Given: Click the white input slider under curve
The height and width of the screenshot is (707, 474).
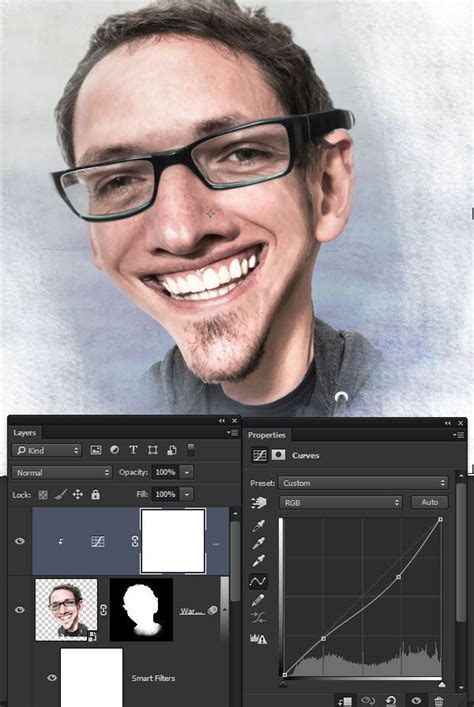Looking at the screenshot, I should coord(442,684).
